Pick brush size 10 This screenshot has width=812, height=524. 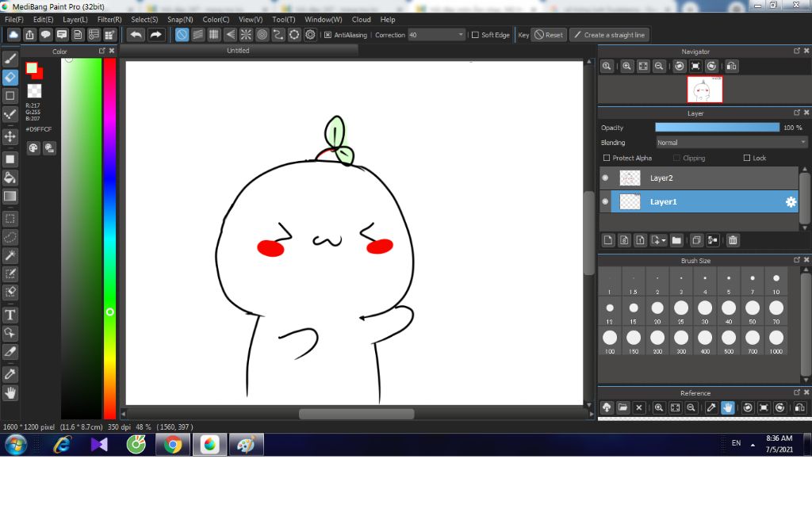(x=776, y=282)
